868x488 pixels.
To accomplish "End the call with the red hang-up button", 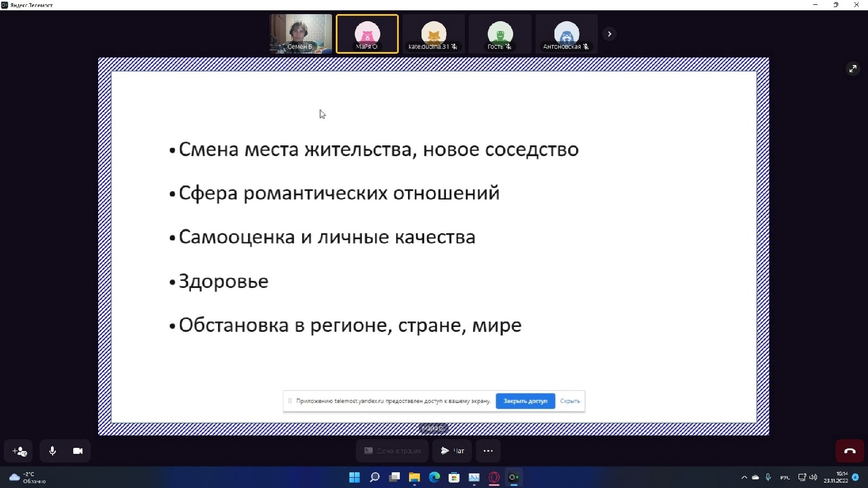I will coord(850,451).
